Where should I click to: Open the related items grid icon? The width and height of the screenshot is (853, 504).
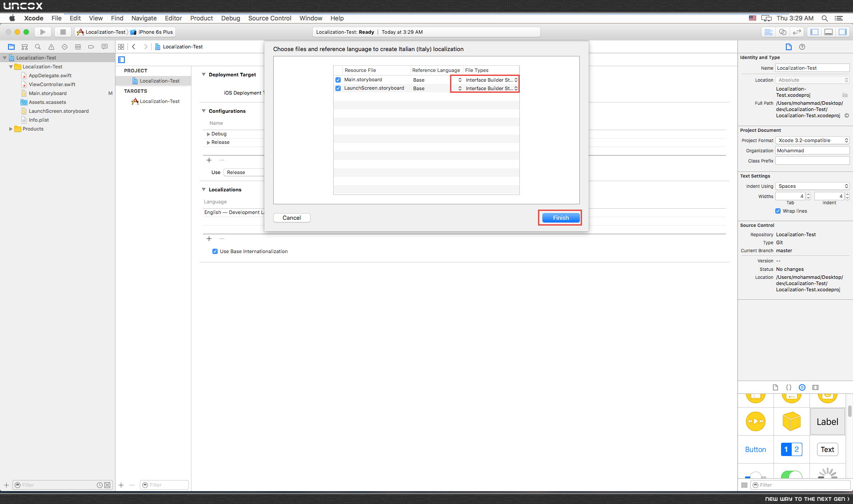pos(121,47)
